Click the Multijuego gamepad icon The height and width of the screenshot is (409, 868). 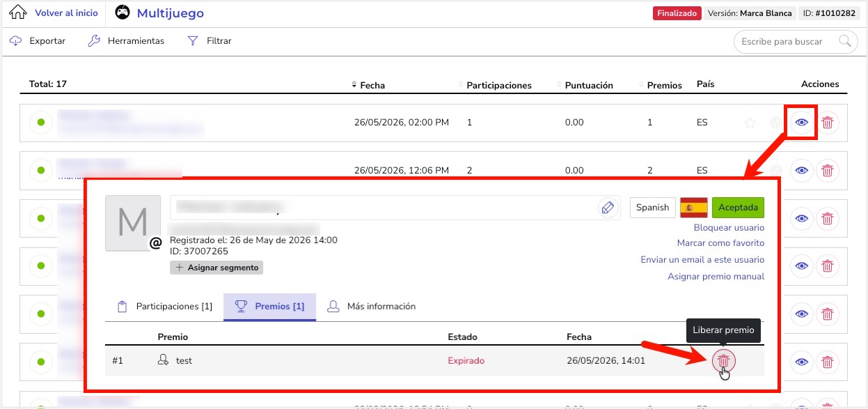click(x=122, y=13)
